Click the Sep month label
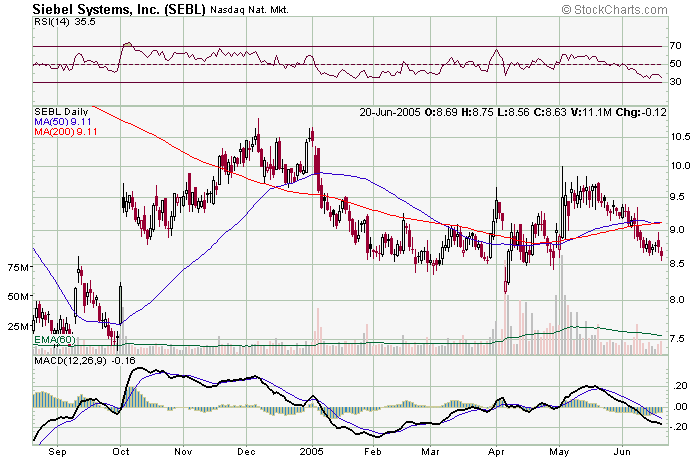 58,452
